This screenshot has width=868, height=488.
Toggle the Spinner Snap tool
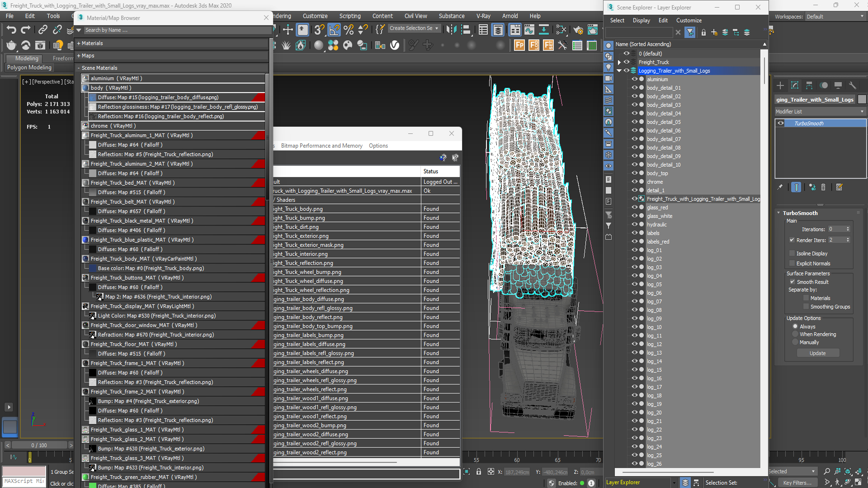[x=363, y=30]
